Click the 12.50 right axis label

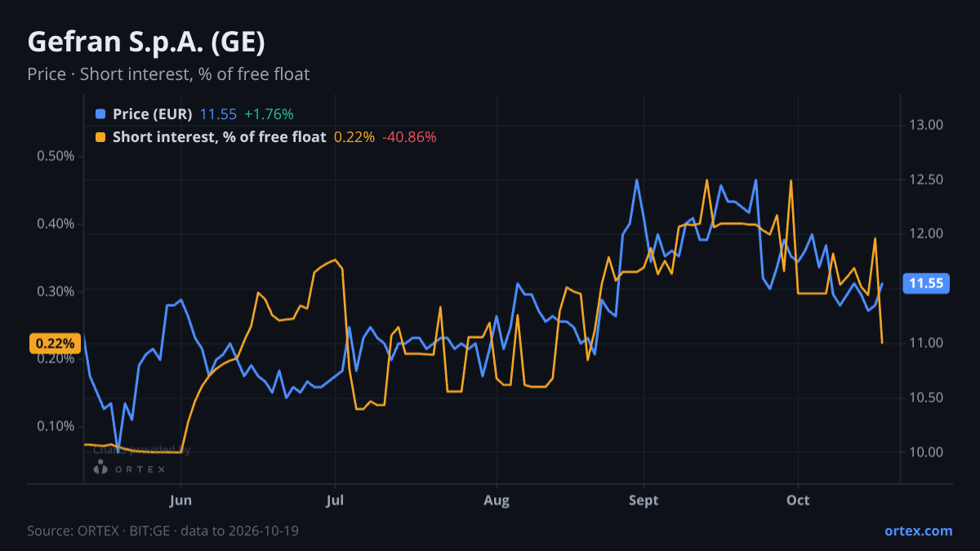pyautogui.click(x=925, y=180)
